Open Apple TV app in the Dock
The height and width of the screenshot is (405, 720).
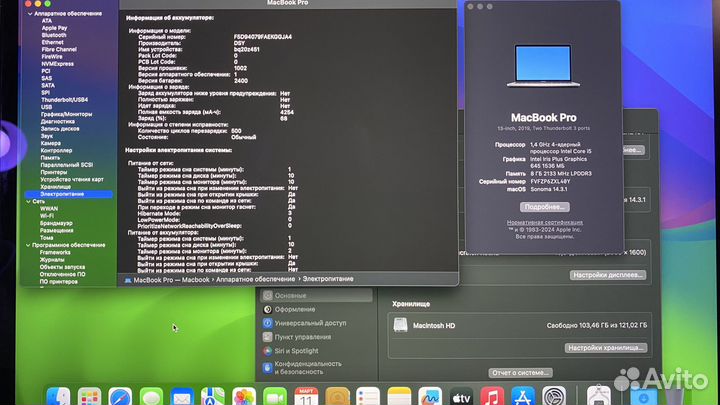tap(461, 397)
